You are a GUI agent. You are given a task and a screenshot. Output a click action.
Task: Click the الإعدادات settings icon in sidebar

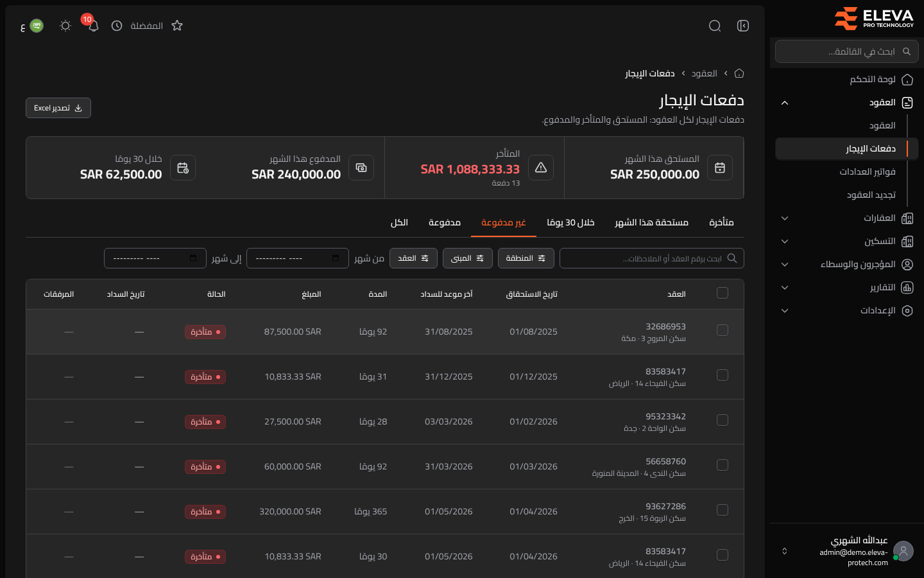point(907,311)
